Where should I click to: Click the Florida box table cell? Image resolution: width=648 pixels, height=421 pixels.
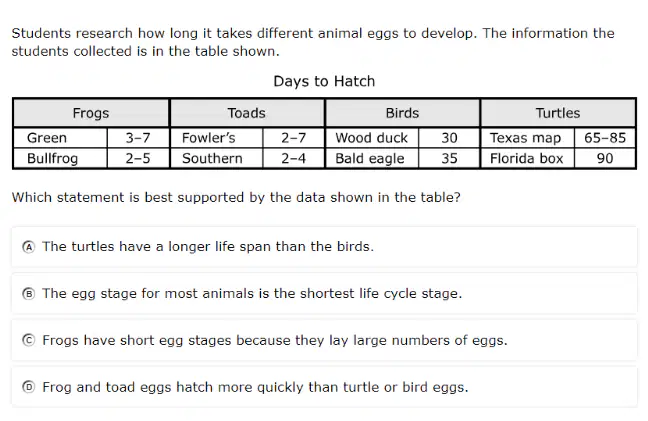point(527,158)
